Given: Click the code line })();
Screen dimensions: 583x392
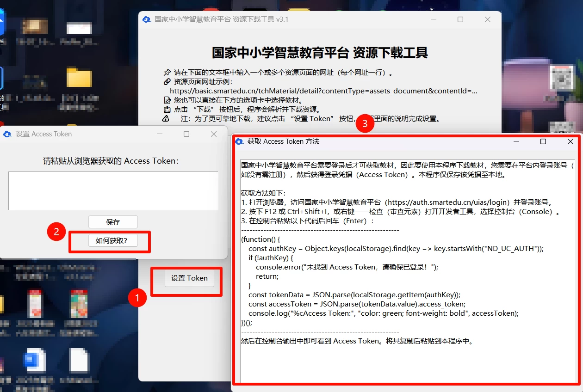Looking at the screenshot, I should click(x=247, y=323).
